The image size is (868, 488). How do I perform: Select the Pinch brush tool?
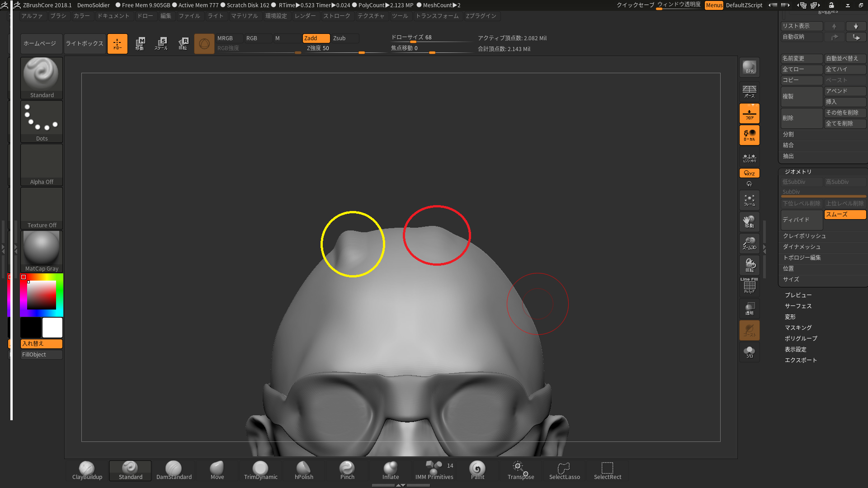tap(347, 468)
